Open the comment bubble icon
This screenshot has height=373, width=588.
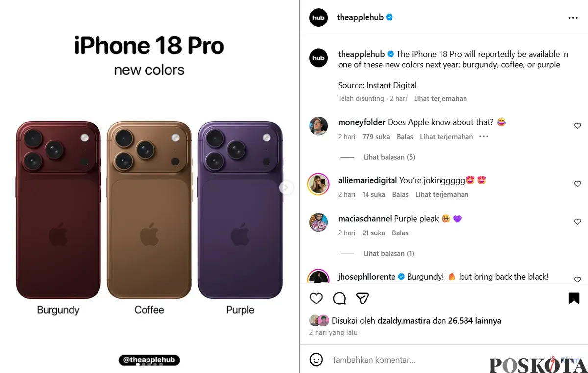(x=340, y=298)
